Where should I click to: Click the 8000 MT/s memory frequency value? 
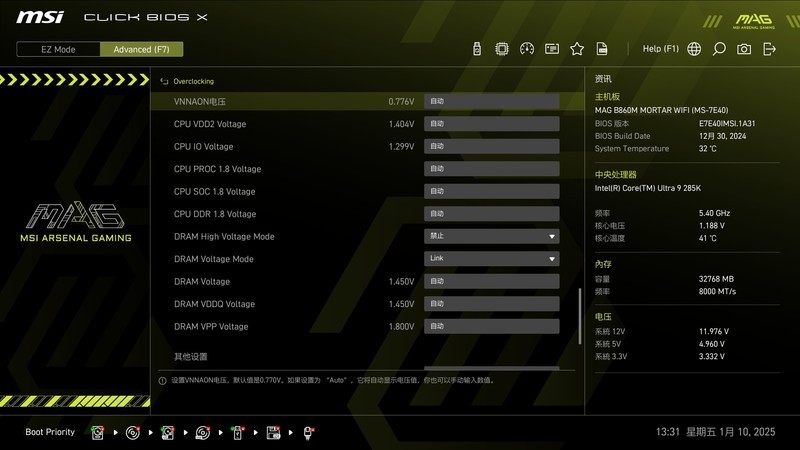click(717, 291)
